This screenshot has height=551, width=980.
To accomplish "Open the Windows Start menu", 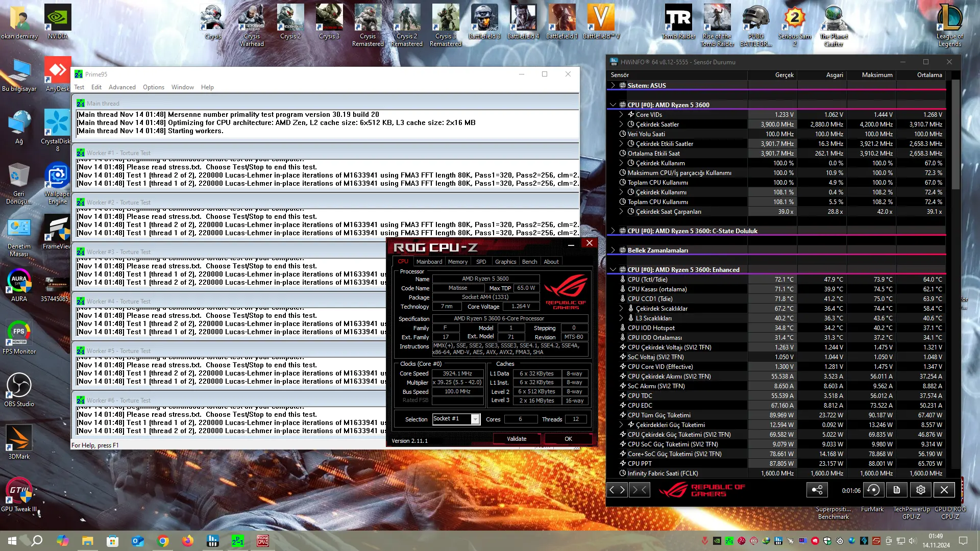I will point(12,541).
